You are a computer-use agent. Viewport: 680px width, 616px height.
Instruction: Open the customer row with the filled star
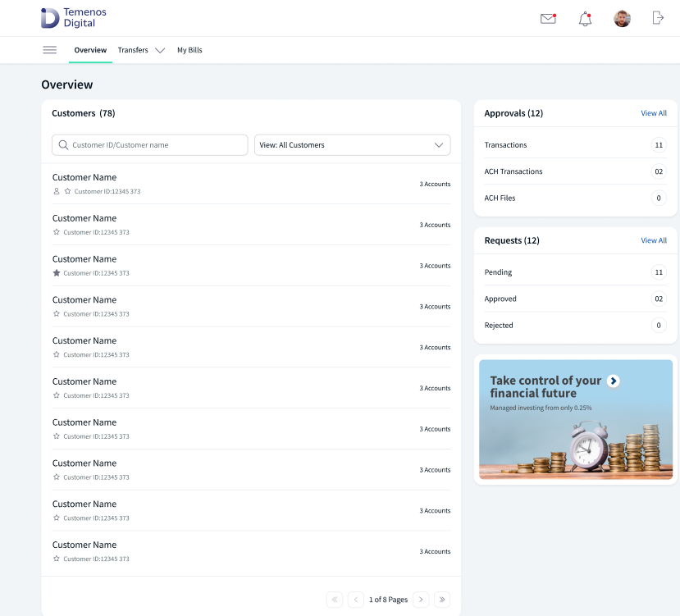[x=251, y=266]
